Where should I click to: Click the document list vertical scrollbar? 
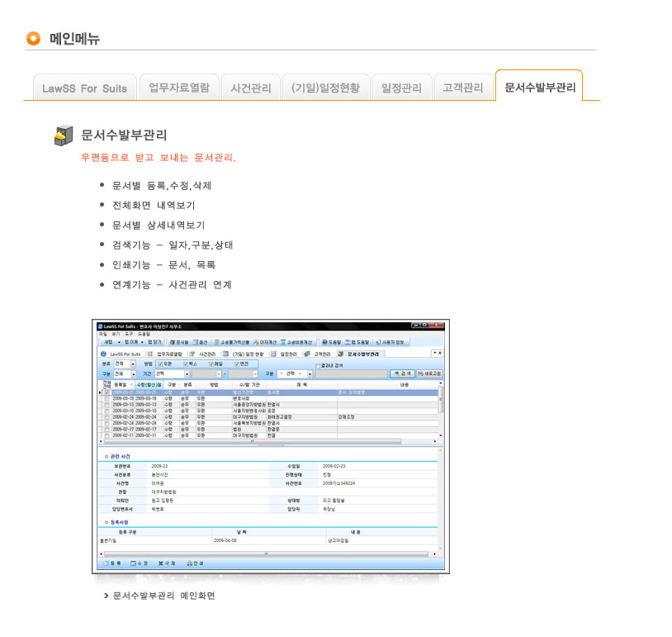click(440, 399)
